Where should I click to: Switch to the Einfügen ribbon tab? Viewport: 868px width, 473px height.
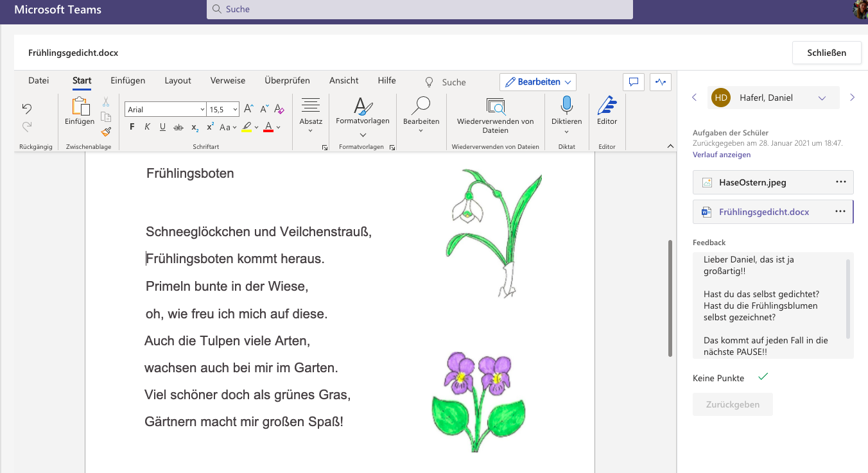128,81
